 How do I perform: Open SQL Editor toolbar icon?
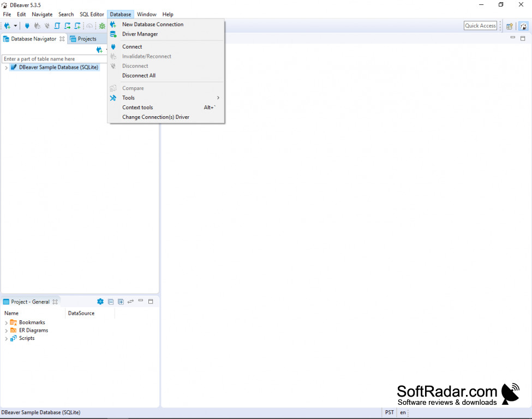coord(57,26)
